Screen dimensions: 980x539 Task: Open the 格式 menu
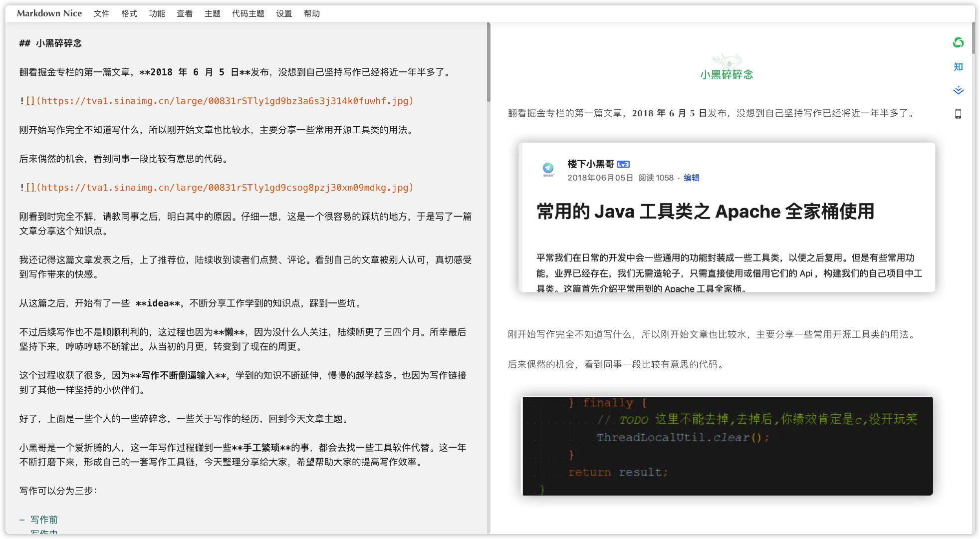[x=129, y=13]
